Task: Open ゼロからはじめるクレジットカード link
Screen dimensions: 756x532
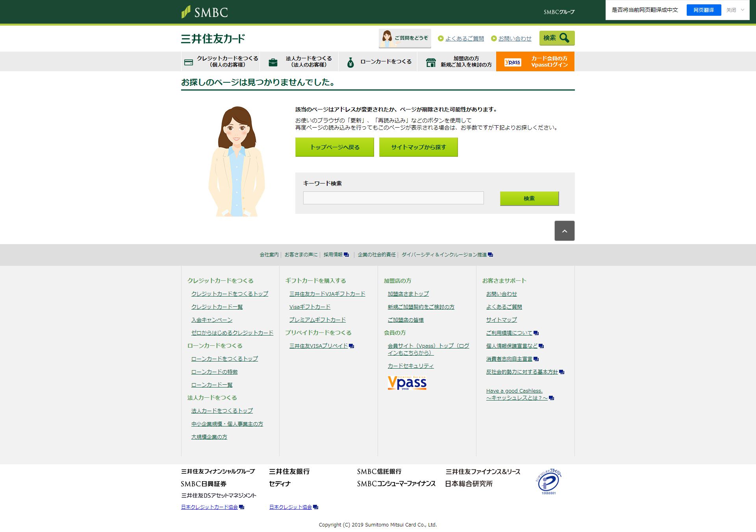Action: (x=232, y=333)
